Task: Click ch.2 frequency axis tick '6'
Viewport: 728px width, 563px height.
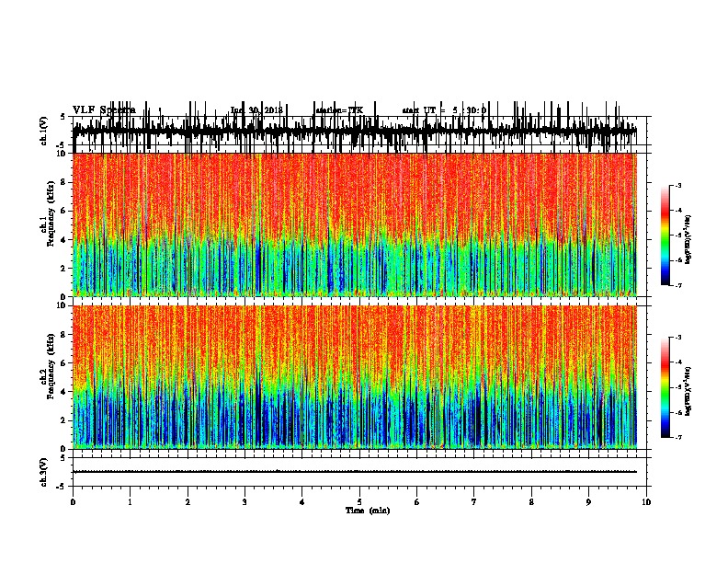Action: [64, 363]
